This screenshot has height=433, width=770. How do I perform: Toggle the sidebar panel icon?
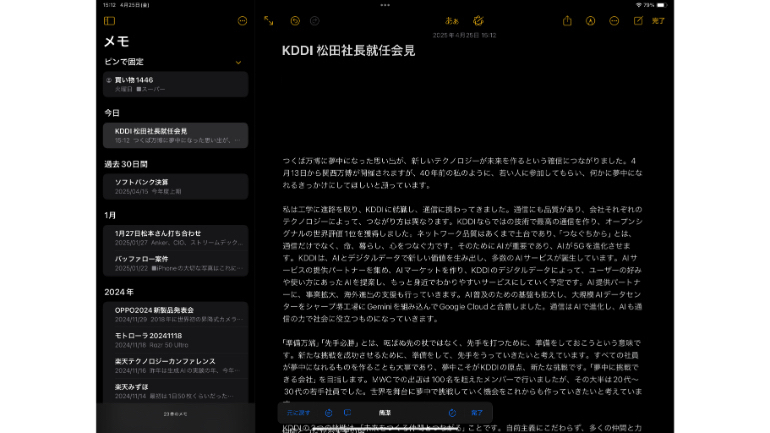click(110, 21)
